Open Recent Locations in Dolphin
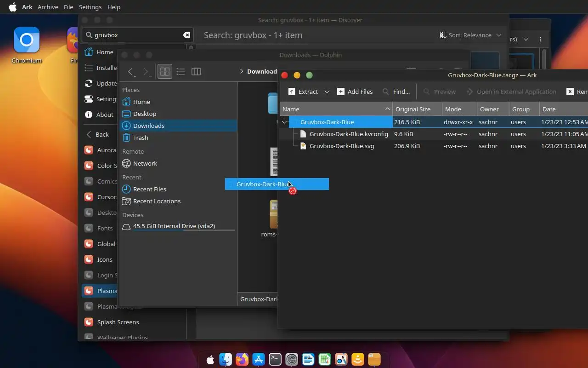The image size is (588, 368). (178, 201)
